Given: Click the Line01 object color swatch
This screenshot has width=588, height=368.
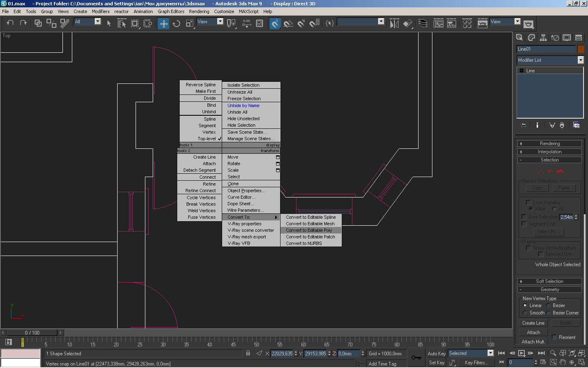Looking at the screenshot, I should pos(581,49).
